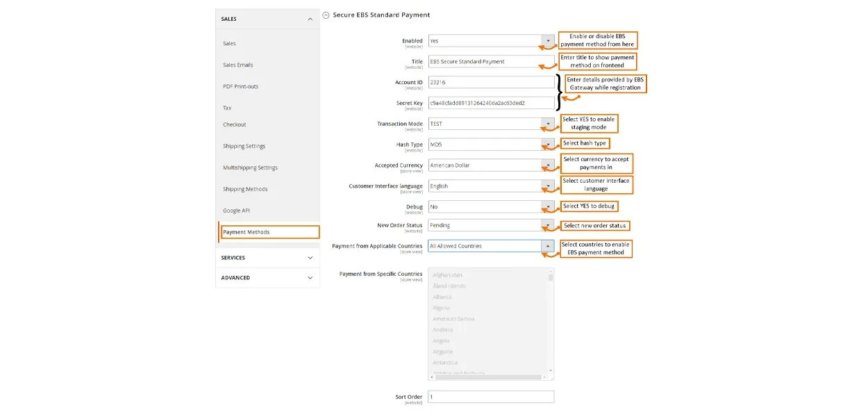Viewport: 868px width, 417px height.
Task: Open Payment from Applicable Countries dropdown
Action: 491,246
